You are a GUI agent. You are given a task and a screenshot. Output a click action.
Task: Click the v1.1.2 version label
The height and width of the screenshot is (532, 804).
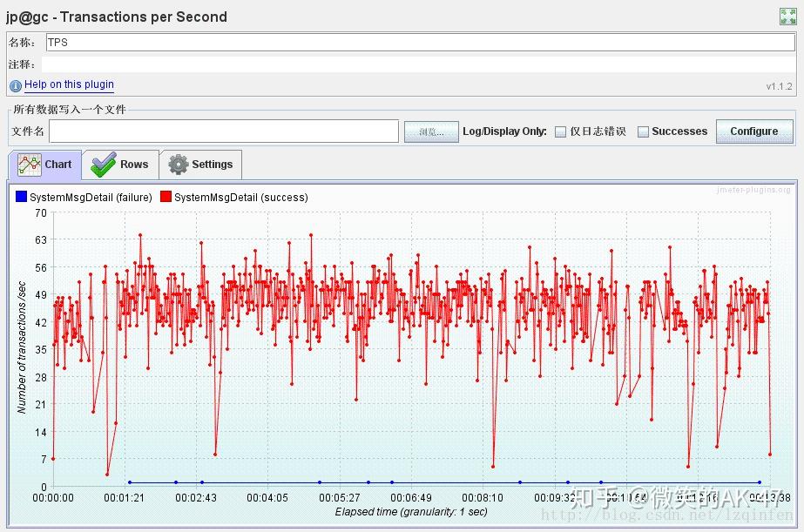779,86
